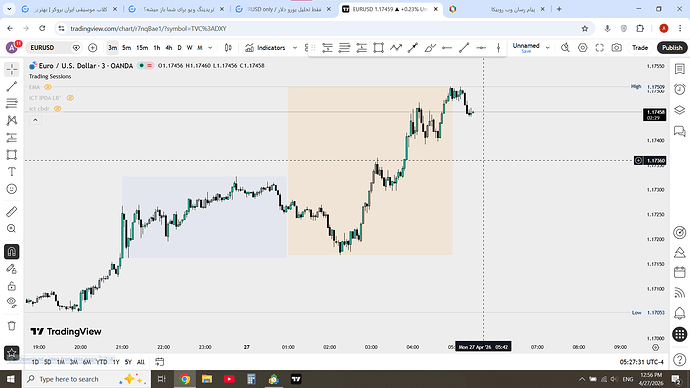Take a chart snapshot with camera
The image size is (690, 388).
(x=617, y=48)
